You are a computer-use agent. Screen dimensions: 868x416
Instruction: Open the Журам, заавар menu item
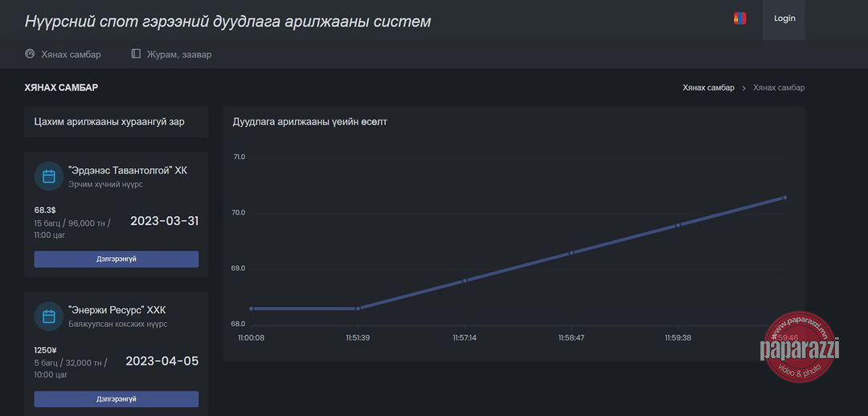(171, 55)
